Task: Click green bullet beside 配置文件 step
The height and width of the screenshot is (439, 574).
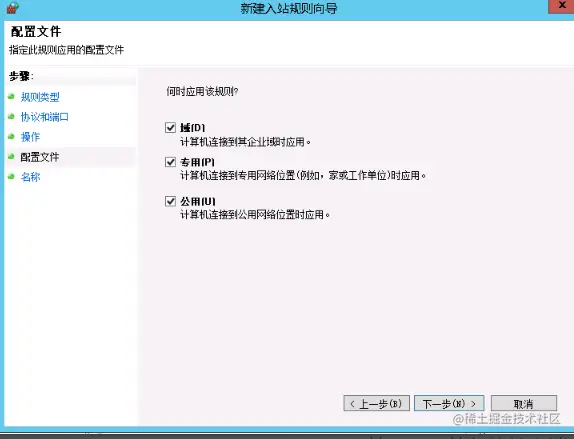Action: 11,157
